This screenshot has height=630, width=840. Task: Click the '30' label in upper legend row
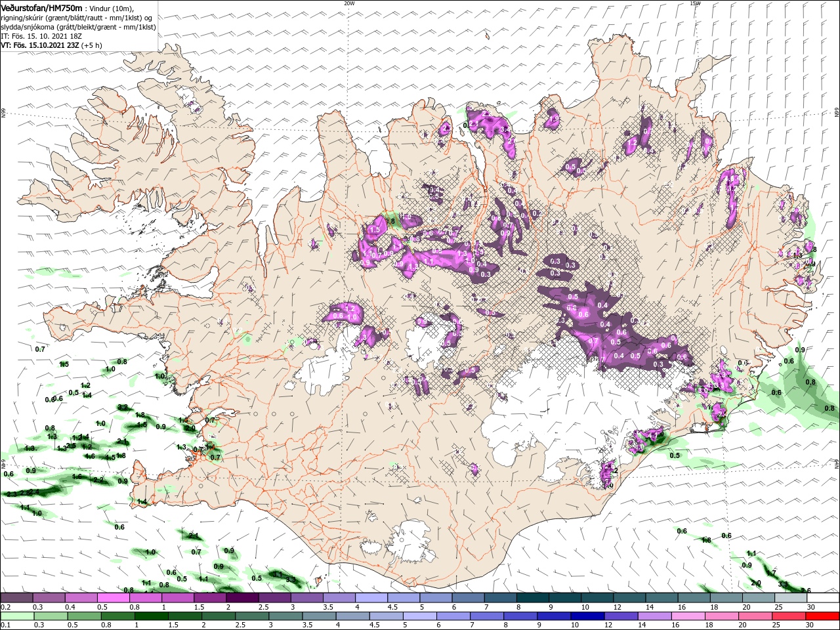(x=812, y=608)
